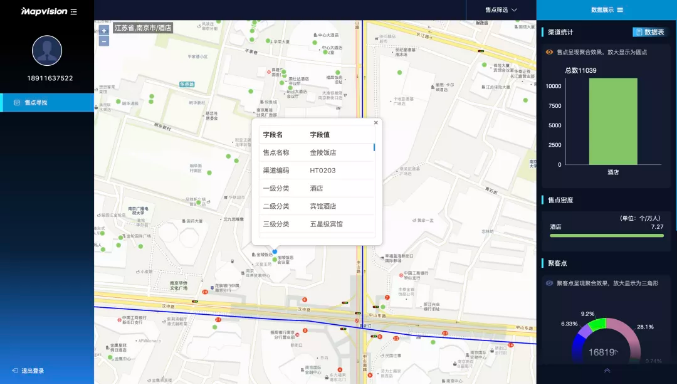678x384 pixels.
Task: Open the user avatar profile picture
Action: point(47,51)
